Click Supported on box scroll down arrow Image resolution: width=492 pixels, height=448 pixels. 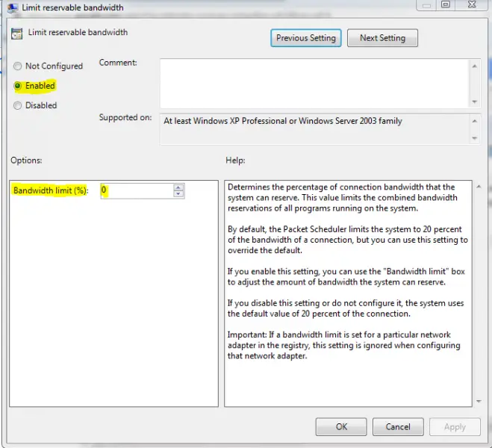click(474, 138)
